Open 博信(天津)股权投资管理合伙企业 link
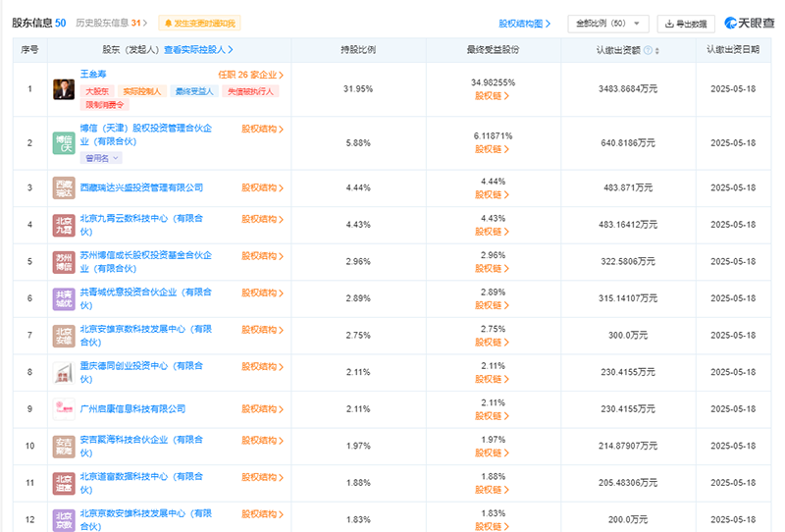The width and height of the screenshot is (785, 532). (x=145, y=134)
